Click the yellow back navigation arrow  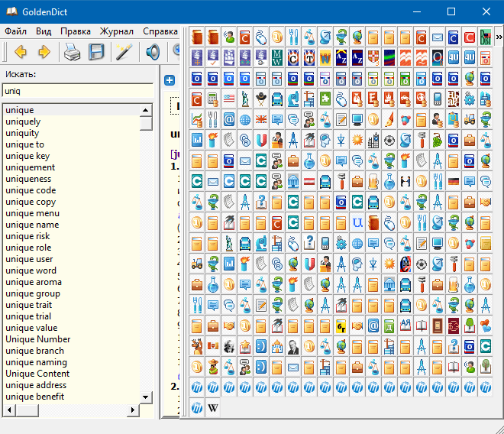pos(21,52)
